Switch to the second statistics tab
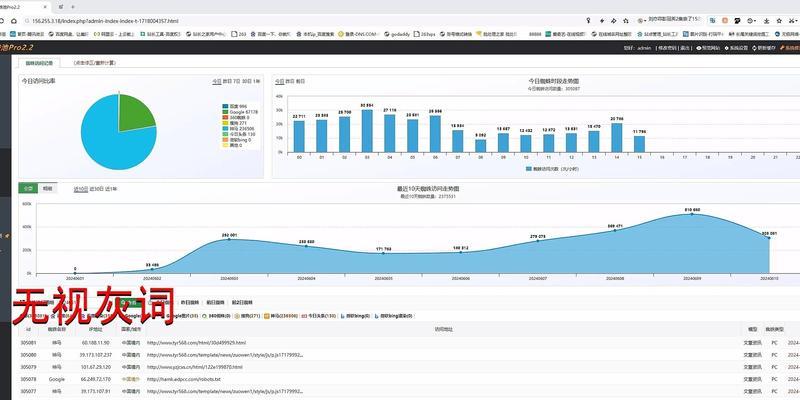 point(94,63)
